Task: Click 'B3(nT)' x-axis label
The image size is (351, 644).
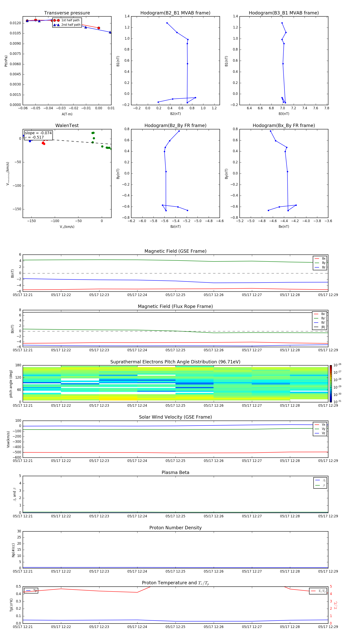Action: point(284,114)
